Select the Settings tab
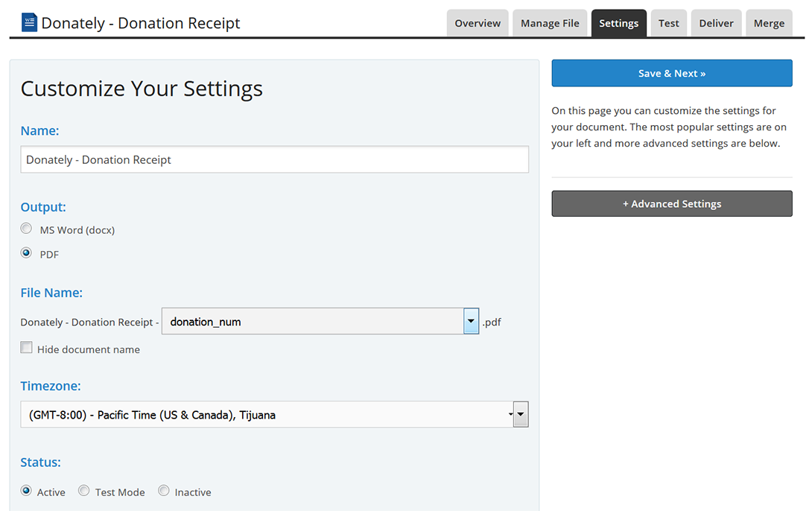The height and width of the screenshot is (511, 812). pos(618,23)
